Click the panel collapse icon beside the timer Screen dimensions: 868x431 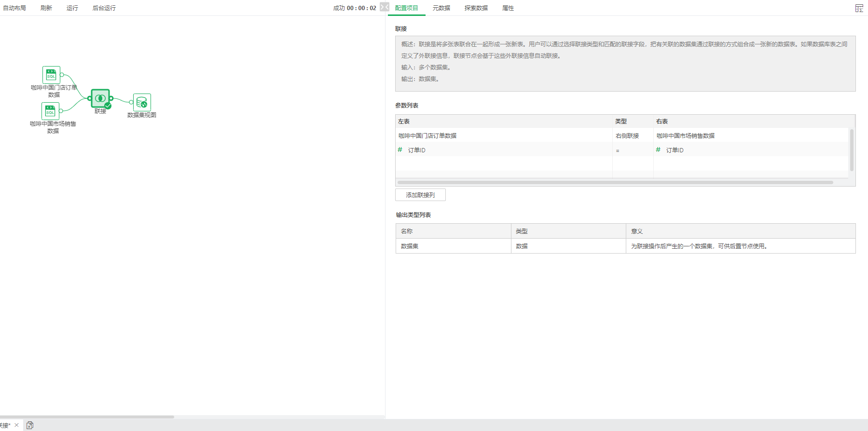[x=384, y=7]
